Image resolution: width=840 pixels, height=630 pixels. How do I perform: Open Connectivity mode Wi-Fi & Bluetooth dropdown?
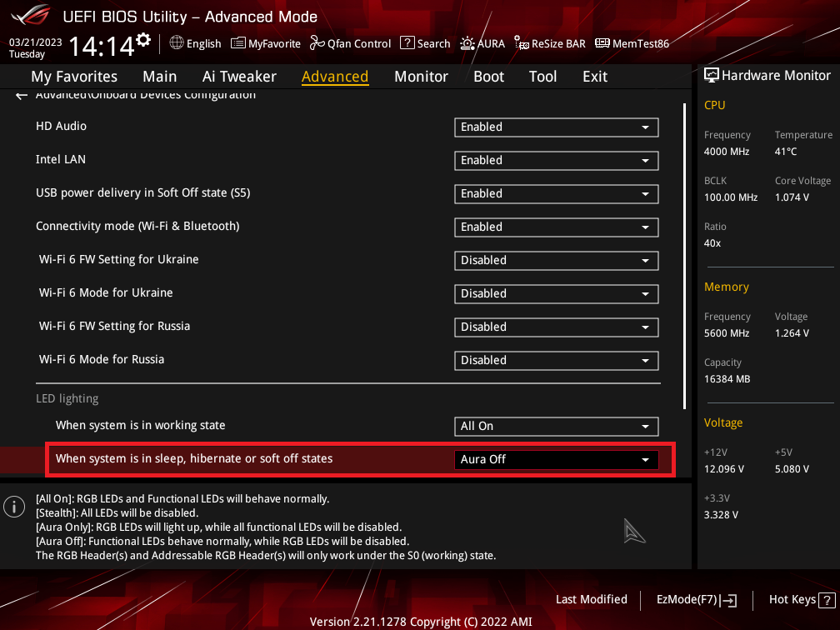click(x=556, y=227)
